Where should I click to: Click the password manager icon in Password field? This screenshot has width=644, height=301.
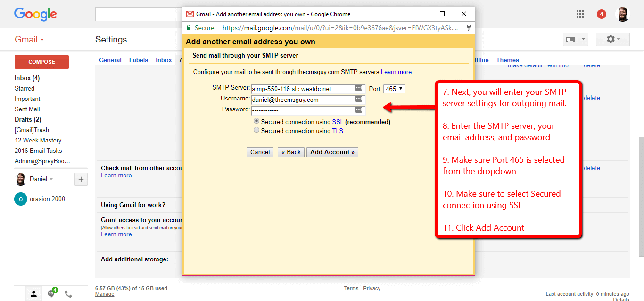click(359, 110)
